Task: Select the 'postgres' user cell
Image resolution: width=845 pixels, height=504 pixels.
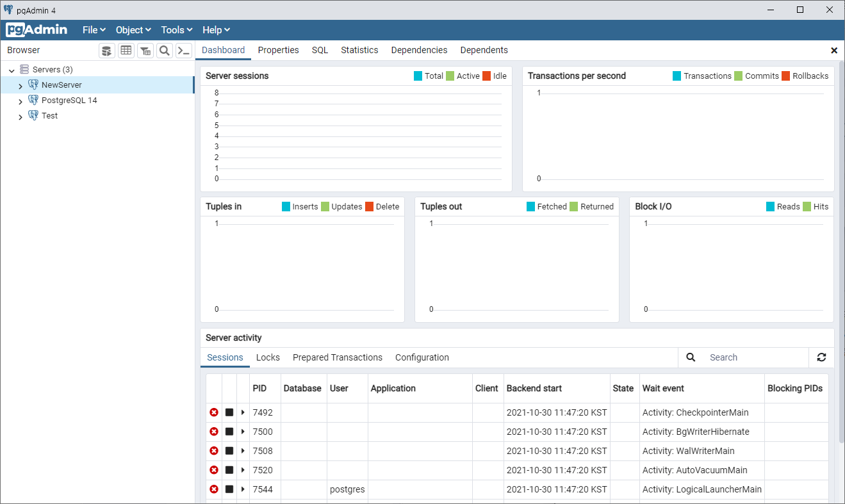Action: [347, 489]
